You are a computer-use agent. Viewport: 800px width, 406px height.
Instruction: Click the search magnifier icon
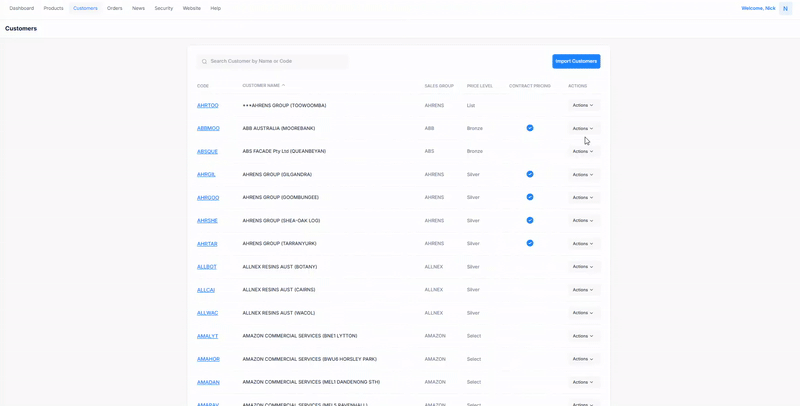tap(204, 62)
